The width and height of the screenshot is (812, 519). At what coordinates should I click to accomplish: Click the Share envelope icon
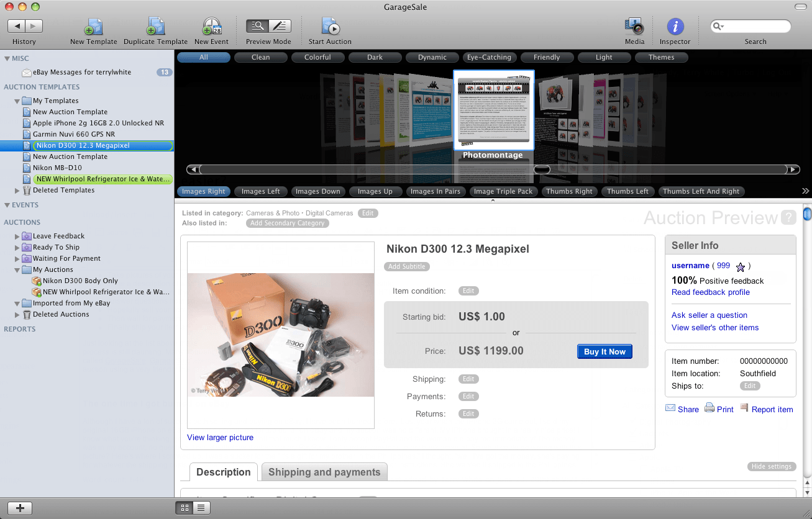click(670, 408)
